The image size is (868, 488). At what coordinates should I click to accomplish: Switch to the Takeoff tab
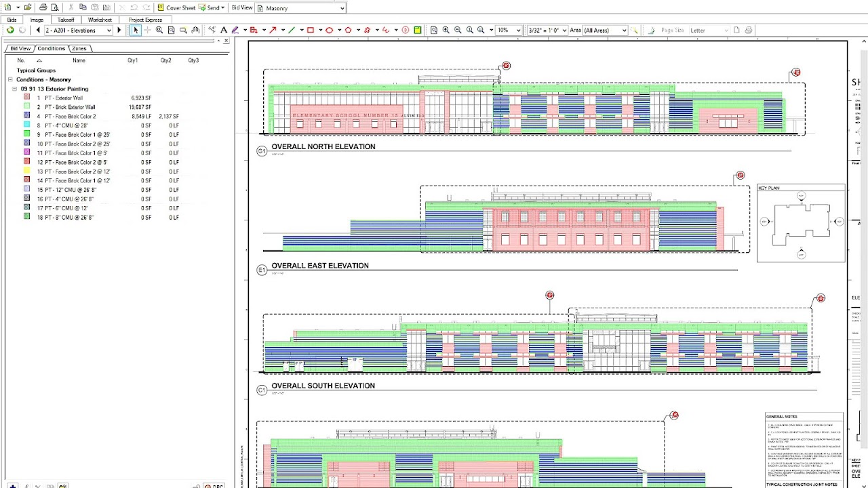[66, 20]
